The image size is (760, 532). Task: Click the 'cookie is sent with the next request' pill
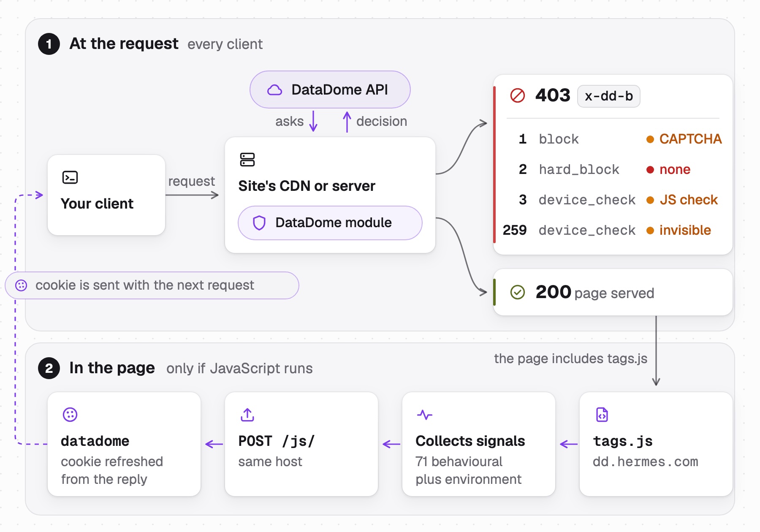tap(152, 285)
